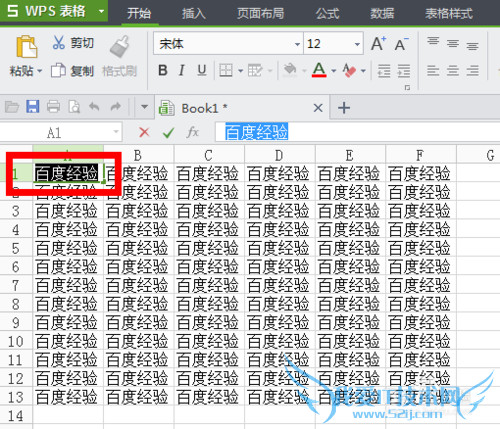Screen dimensions: 500x429
Task: Open merge cells dropdown arrow
Action: point(270,71)
